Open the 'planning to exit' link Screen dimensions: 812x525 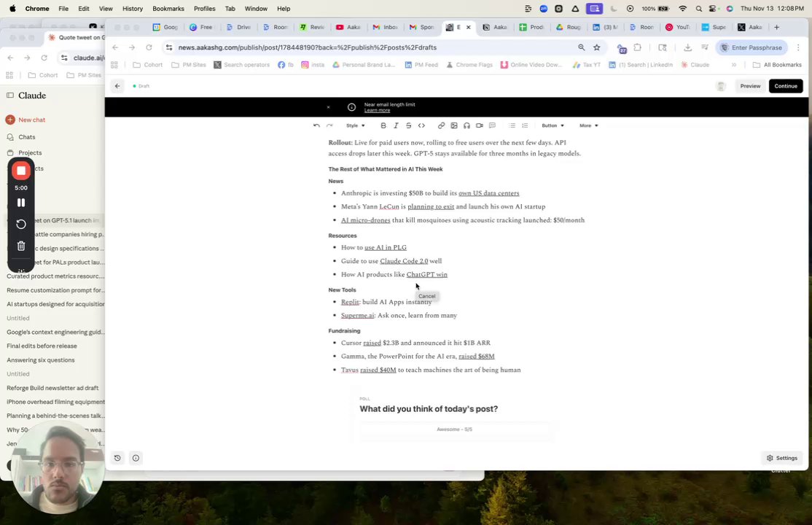431,207
